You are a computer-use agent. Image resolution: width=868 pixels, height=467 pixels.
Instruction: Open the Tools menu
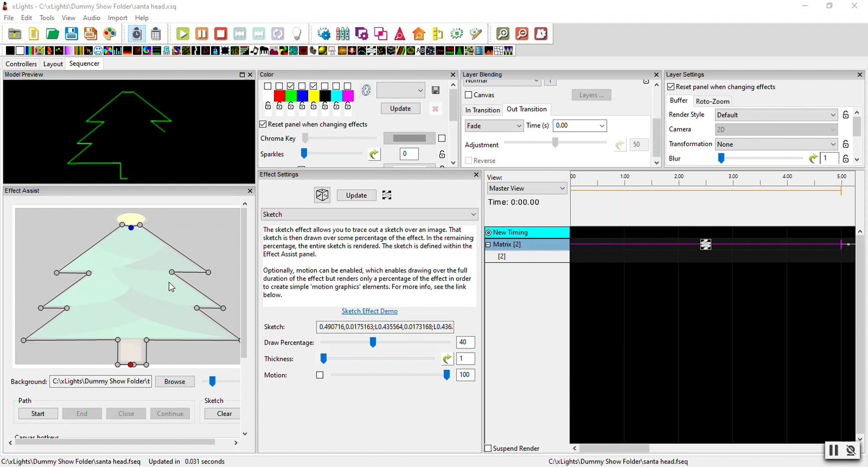pyautogui.click(x=47, y=18)
